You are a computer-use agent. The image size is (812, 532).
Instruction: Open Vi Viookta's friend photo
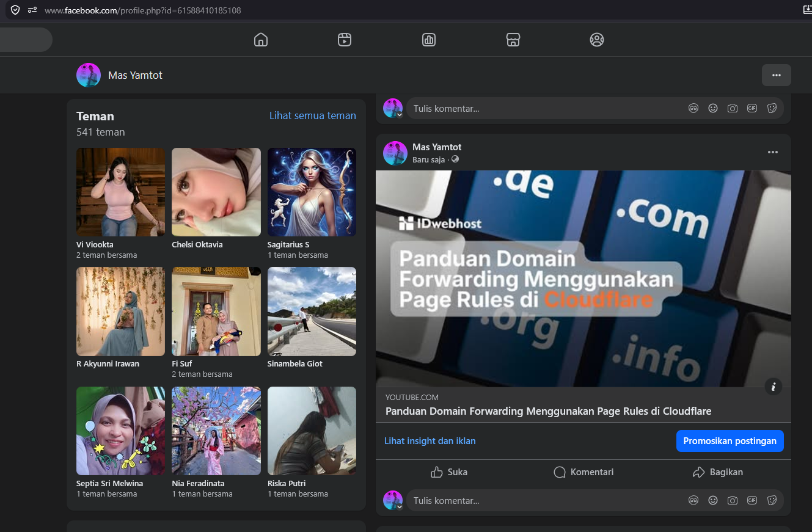click(x=120, y=192)
